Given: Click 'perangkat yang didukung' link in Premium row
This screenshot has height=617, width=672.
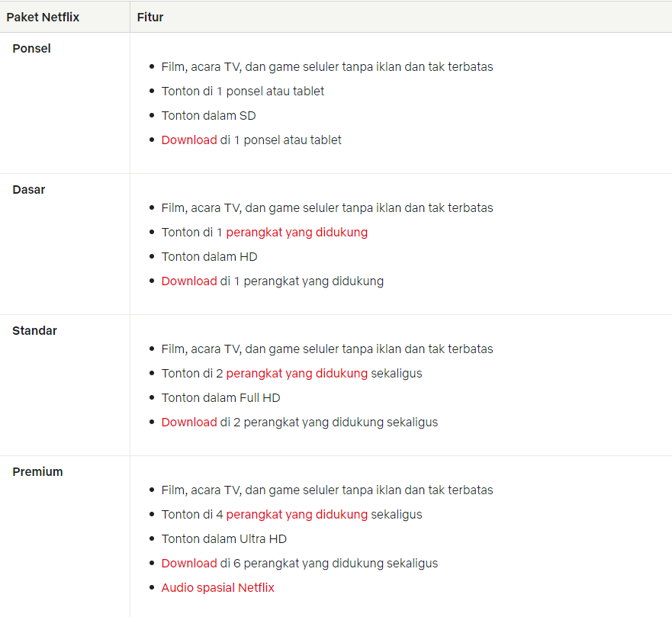Looking at the screenshot, I should point(297,515).
